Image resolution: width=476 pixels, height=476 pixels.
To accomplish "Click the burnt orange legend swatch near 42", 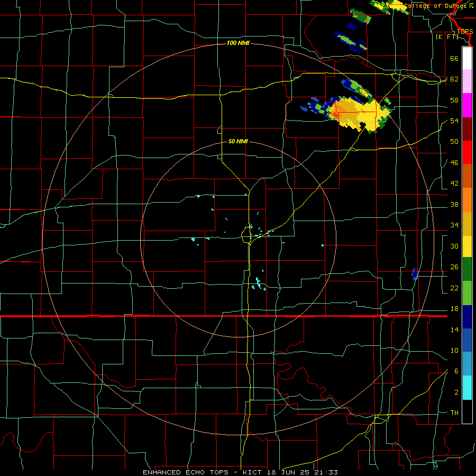I will pos(467,176).
